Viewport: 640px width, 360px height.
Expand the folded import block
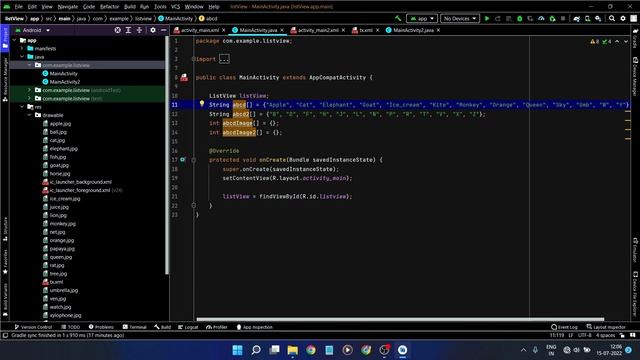(224, 59)
